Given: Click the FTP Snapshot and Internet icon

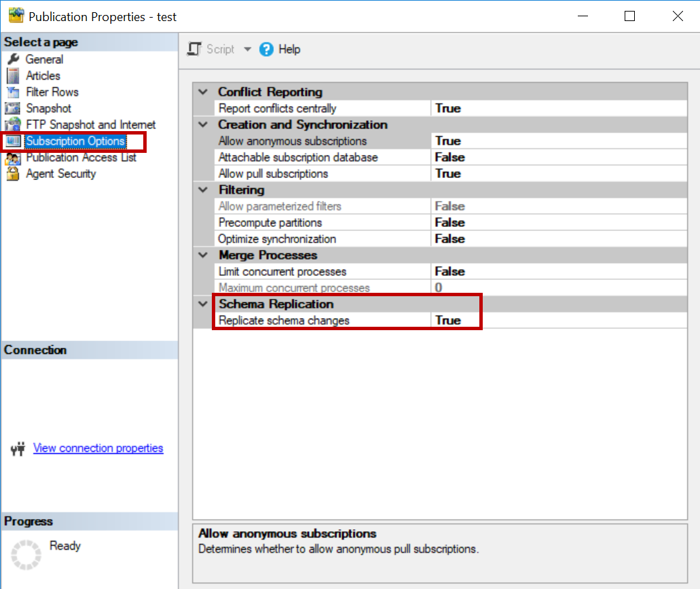Looking at the screenshot, I should pos(13,124).
